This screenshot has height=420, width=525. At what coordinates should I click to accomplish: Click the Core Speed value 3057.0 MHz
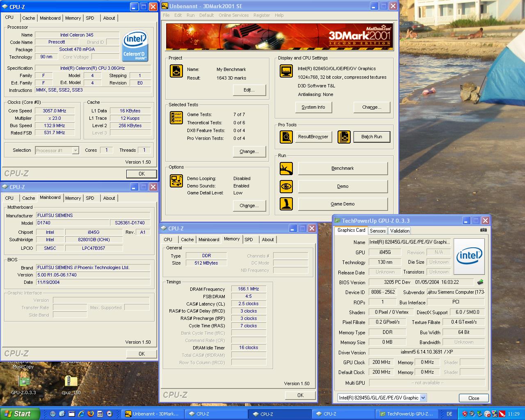(x=54, y=111)
